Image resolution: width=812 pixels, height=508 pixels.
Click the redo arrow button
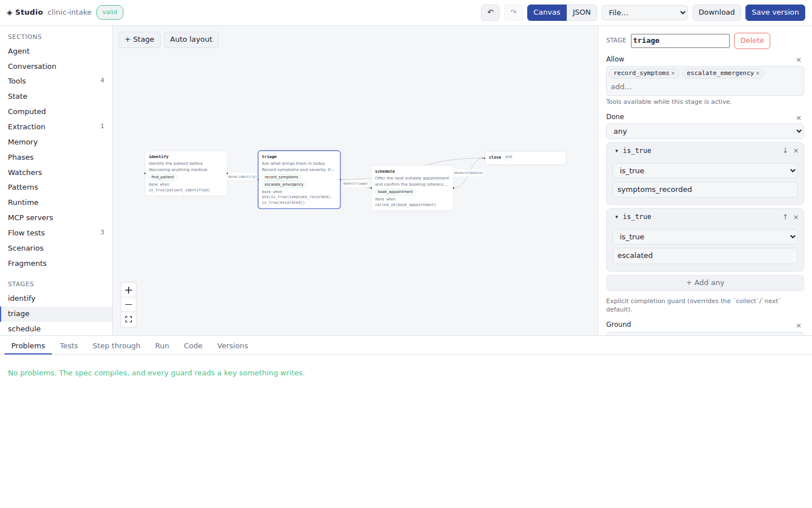(513, 12)
